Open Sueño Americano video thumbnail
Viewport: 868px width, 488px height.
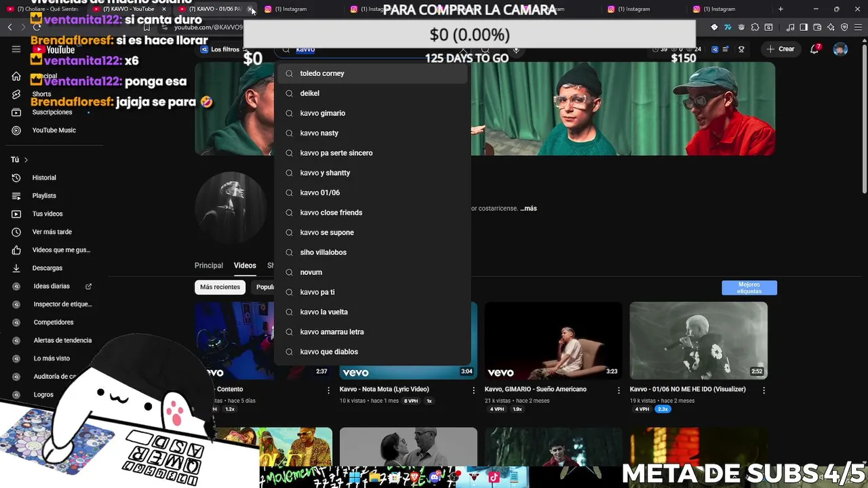coord(553,340)
